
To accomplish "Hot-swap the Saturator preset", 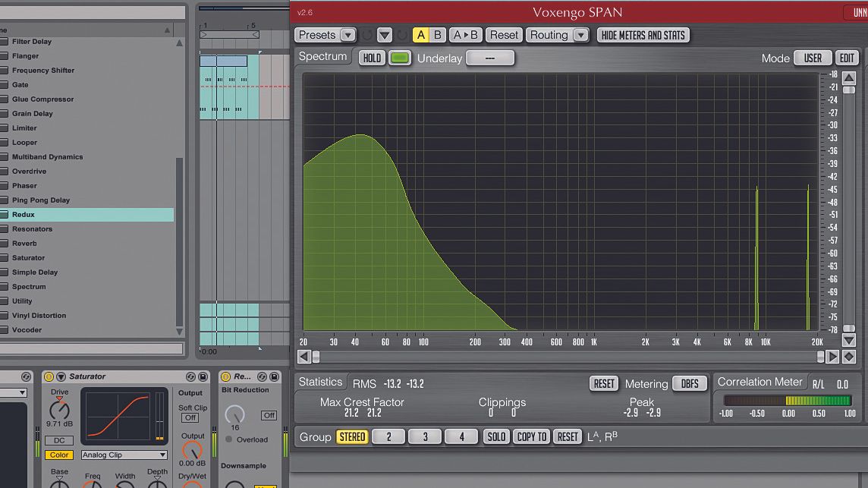I will [190, 376].
